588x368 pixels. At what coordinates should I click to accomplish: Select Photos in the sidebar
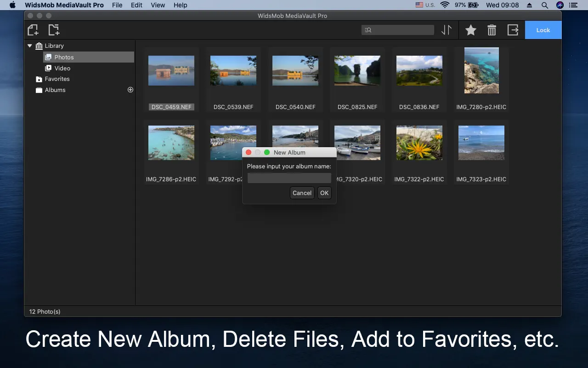89,57
